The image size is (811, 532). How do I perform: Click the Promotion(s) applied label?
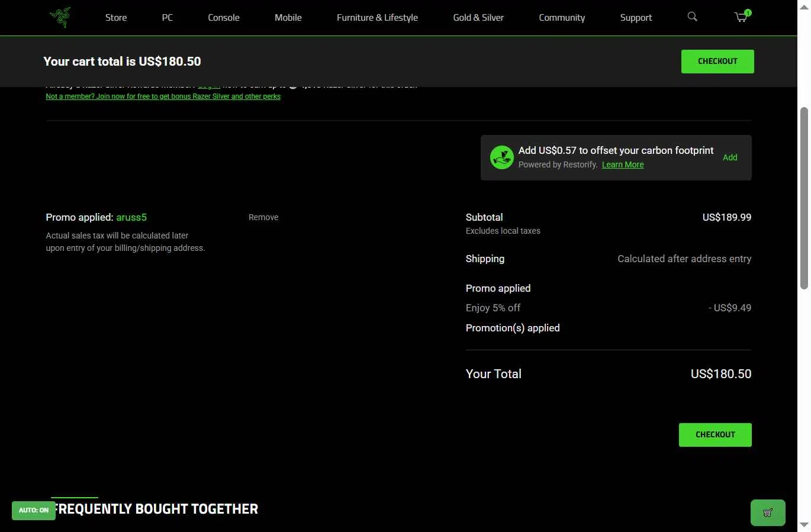[513, 328]
